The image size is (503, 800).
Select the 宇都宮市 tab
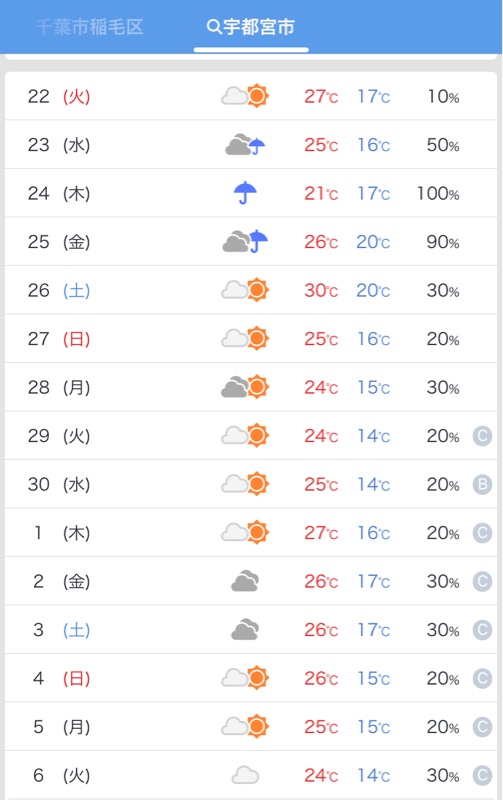[x=251, y=27]
